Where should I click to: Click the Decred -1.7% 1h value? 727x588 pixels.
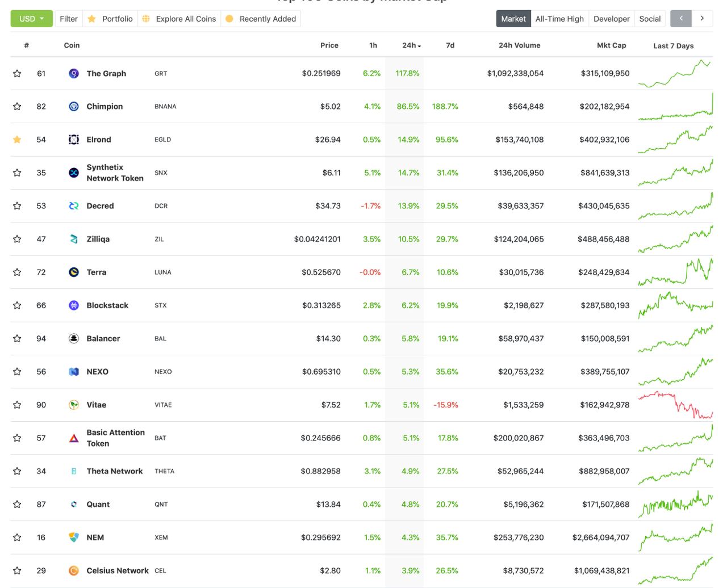pos(371,206)
